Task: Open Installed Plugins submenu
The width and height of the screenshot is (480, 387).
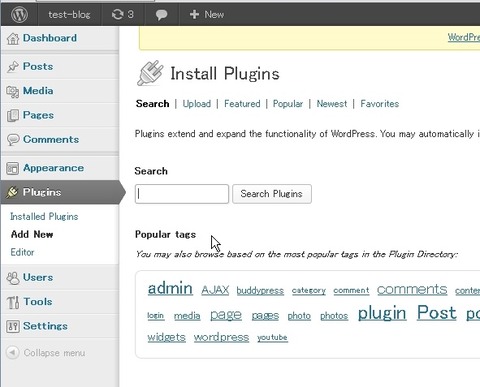Action: tap(44, 217)
